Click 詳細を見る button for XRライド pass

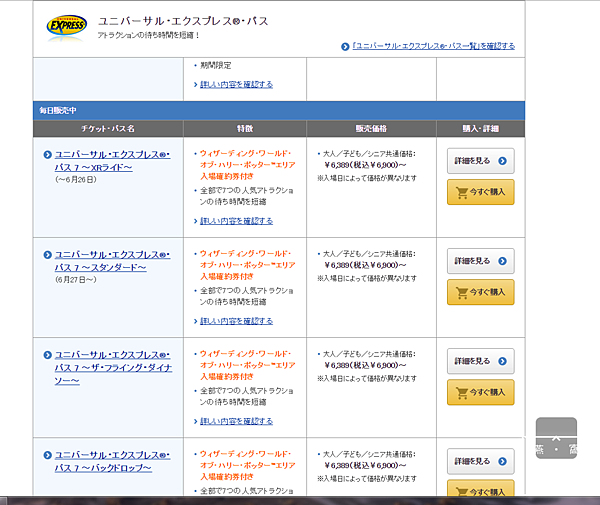click(481, 161)
